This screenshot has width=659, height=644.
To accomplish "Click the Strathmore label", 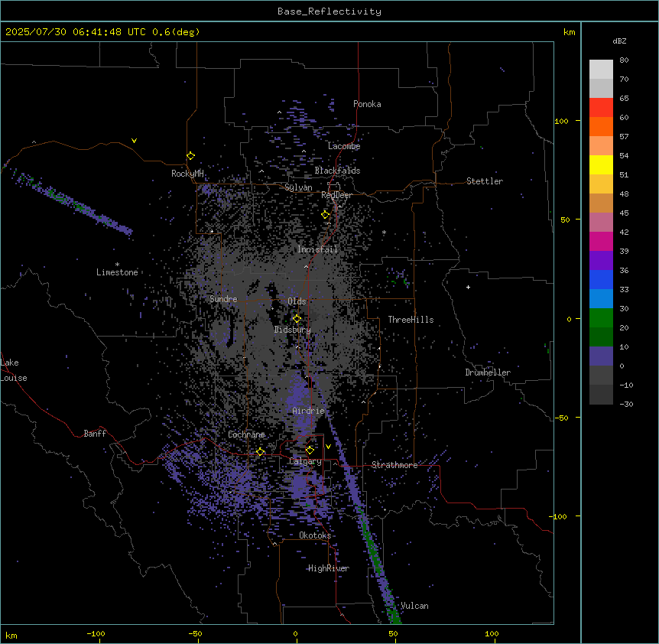I will tap(394, 465).
